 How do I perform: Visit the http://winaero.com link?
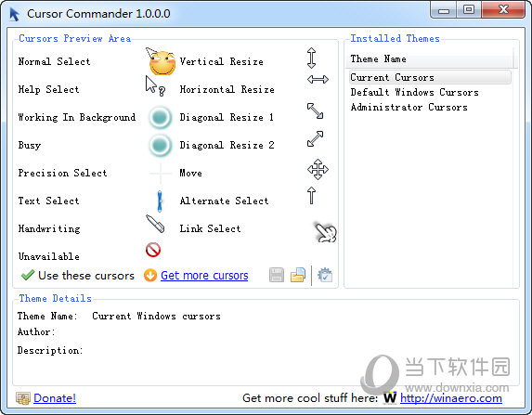point(451,397)
